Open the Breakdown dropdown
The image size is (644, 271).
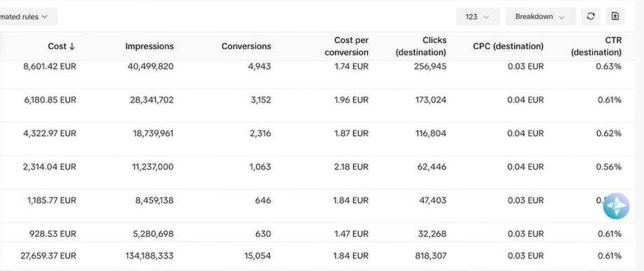(540, 17)
